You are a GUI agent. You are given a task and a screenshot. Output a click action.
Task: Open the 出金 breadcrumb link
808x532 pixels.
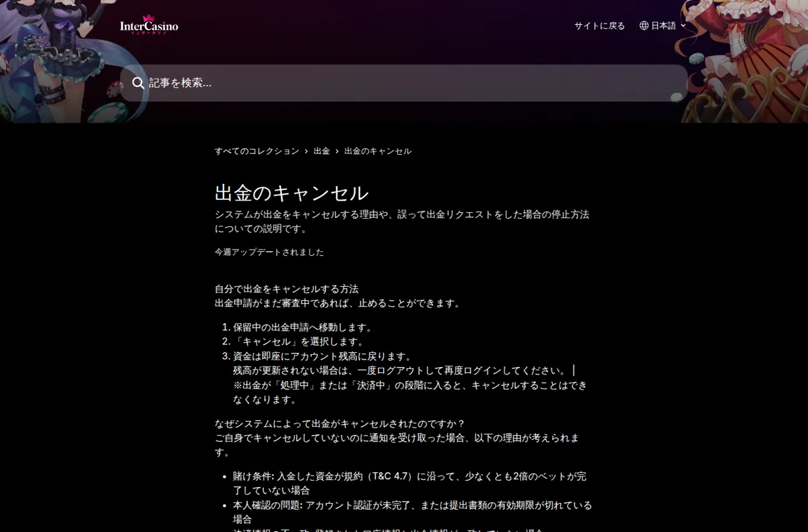(322, 151)
